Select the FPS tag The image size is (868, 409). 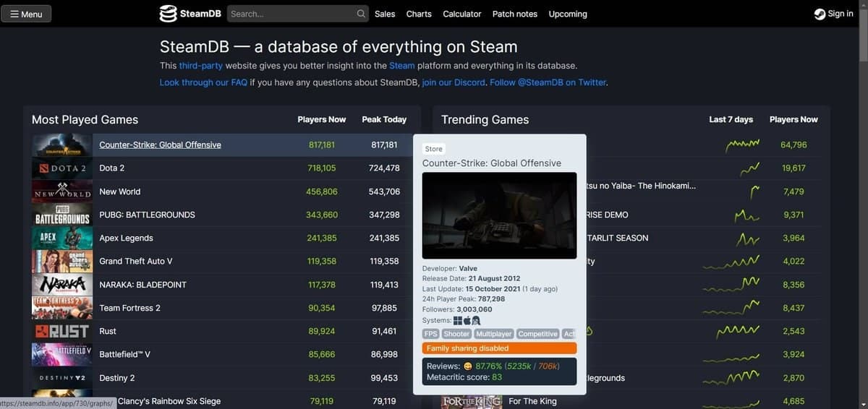(x=431, y=334)
